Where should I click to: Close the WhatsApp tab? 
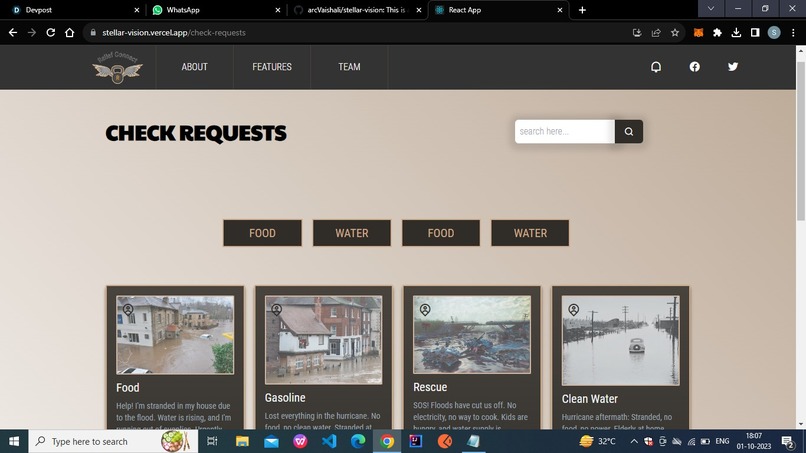tap(278, 10)
